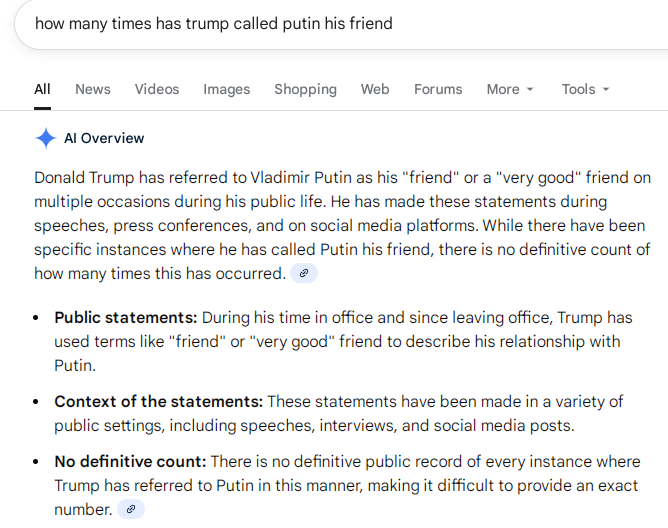Click the source link icon after 'exact number.'
The image size is (668, 528).
pyautogui.click(x=131, y=509)
